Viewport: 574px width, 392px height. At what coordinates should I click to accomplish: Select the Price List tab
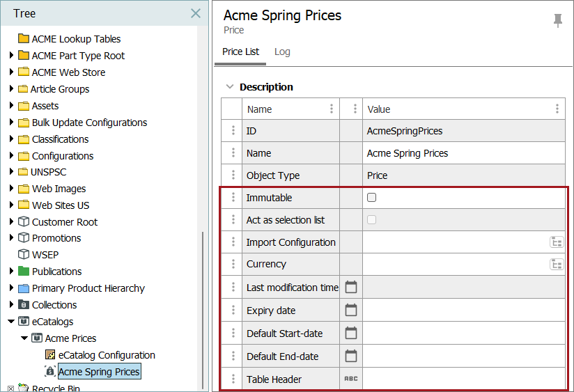pyautogui.click(x=240, y=52)
